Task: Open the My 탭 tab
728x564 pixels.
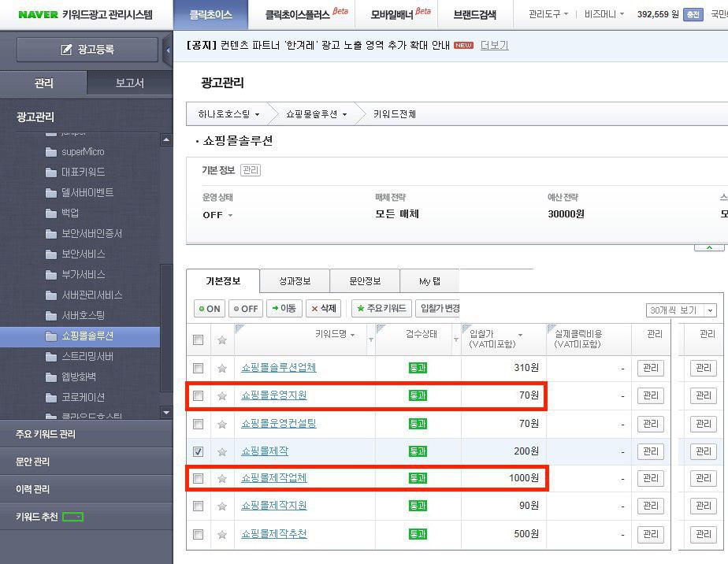Action: click(429, 281)
